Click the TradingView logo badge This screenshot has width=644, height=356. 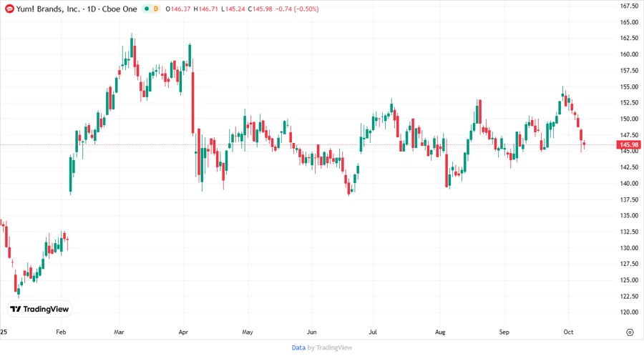coord(40,309)
